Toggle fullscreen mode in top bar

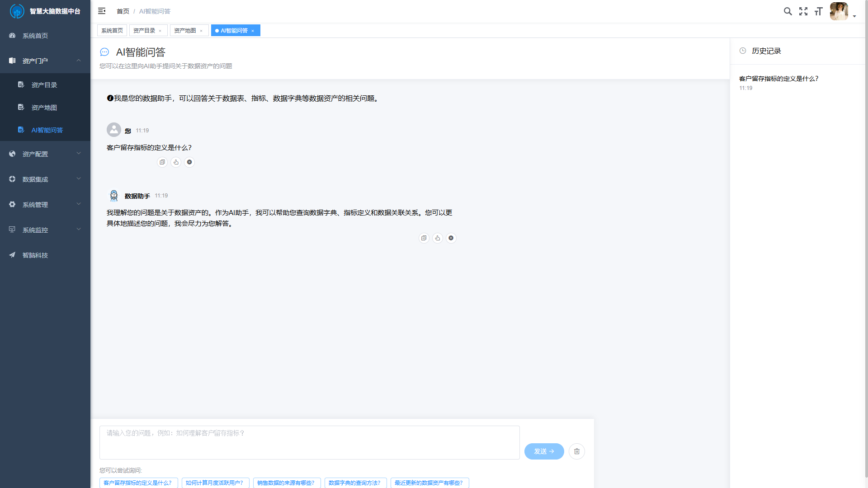803,11
